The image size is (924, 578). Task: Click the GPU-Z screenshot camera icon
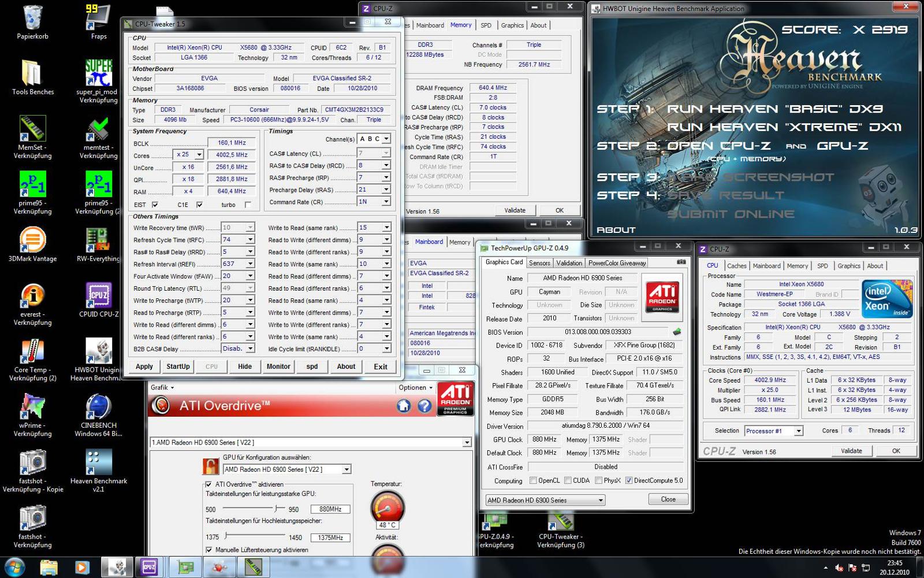(x=681, y=262)
